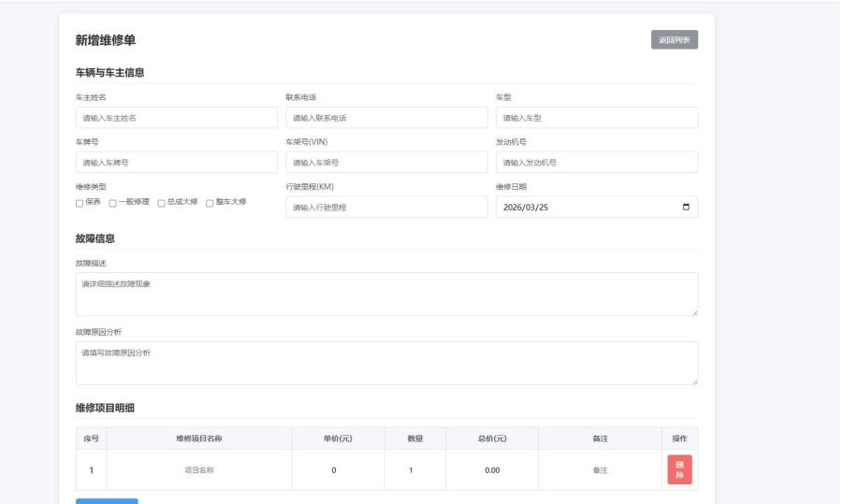The height and width of the screenshot is (504, 842).
Task: Enable the 总成大修 checkbox
Action: tap(161, 203)
